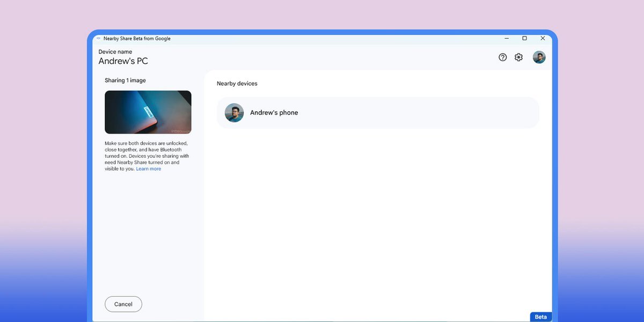Open the settings gear icon
The image size is (644, 322).
tap(518, 57)
